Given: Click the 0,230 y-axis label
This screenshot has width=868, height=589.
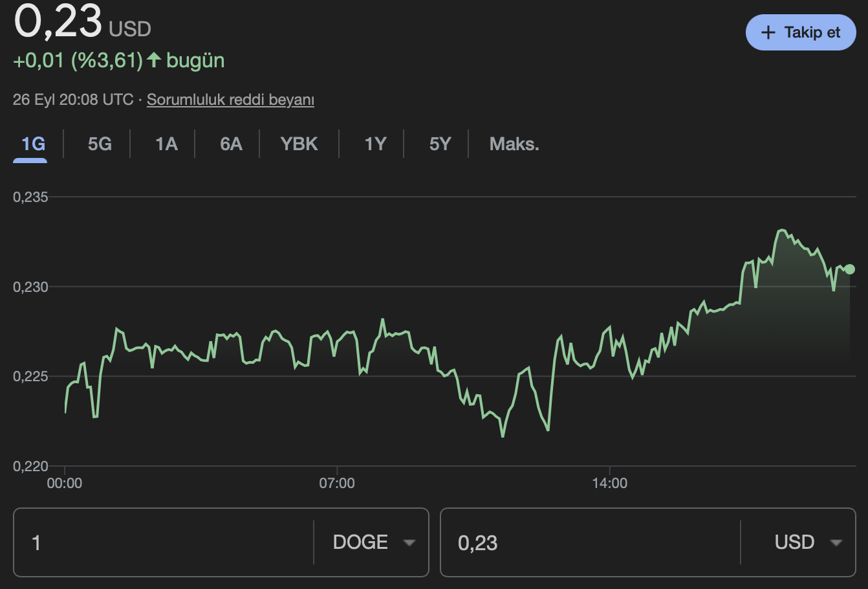Looking at the screenshot, I should (30, 287).
